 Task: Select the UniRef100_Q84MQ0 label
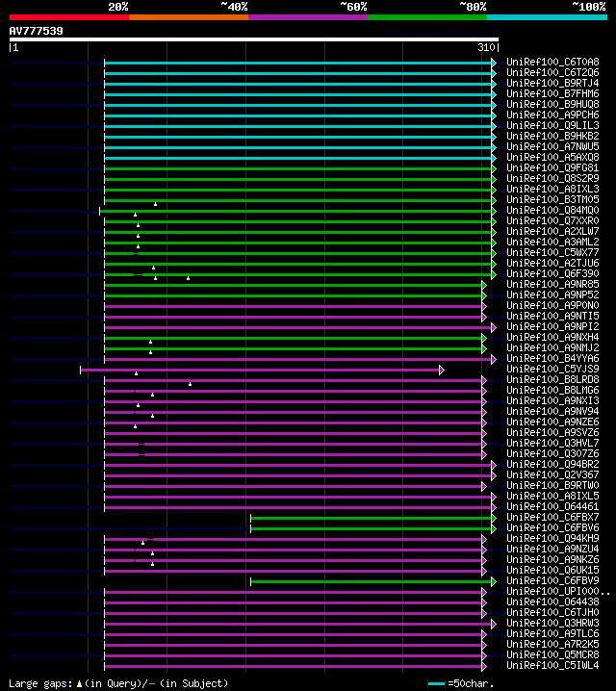552,210
